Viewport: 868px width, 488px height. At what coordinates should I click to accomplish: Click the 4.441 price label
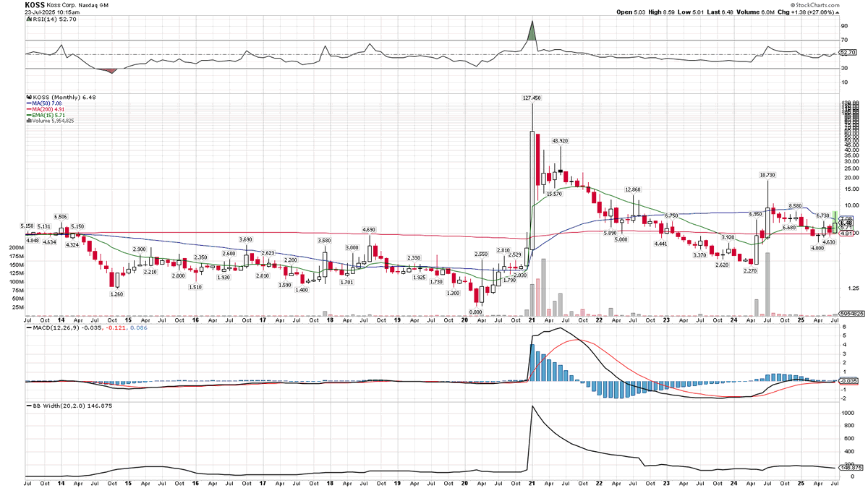coord(660,244)
